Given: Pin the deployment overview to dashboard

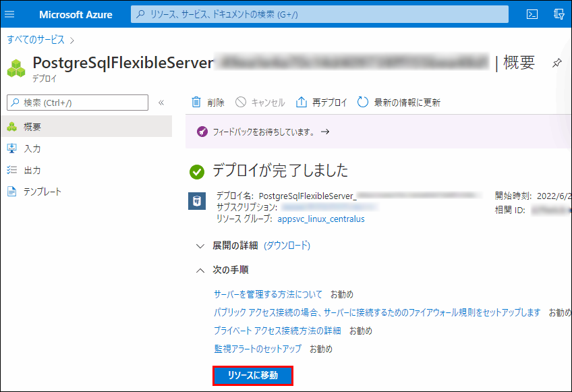Looking at the screenshot, I should pos(556,63).
